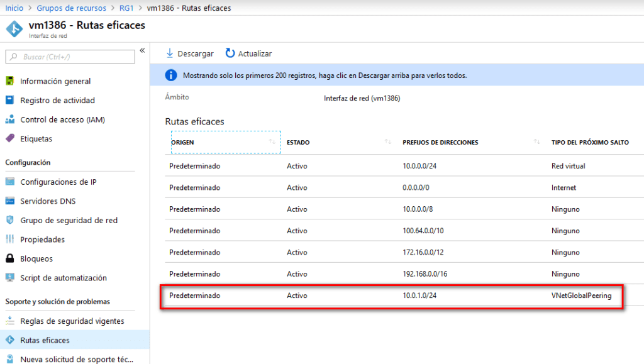Go to Grupos de recursos breadcrumb
This screenshot has height=364, width=644.
point(71,8)
